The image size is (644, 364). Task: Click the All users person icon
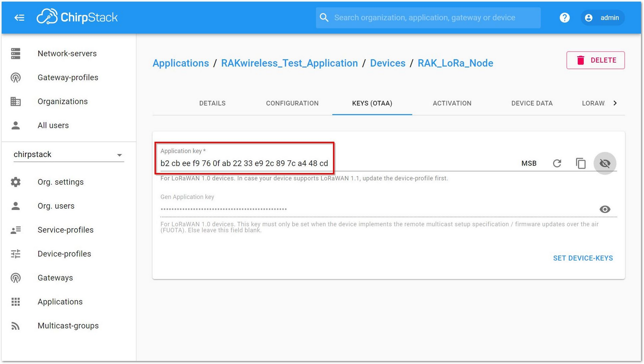pos(16,125)
